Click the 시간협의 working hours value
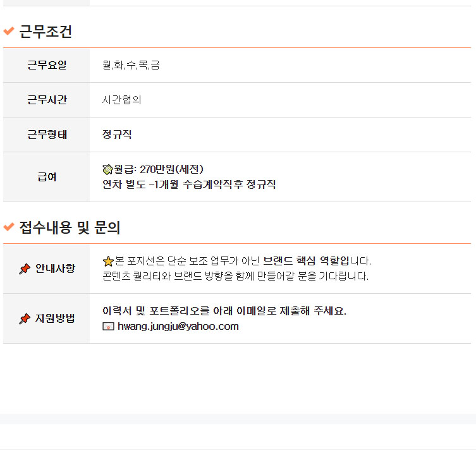Image resolution: width=476 pixels, height=453 pixels. 122,100
